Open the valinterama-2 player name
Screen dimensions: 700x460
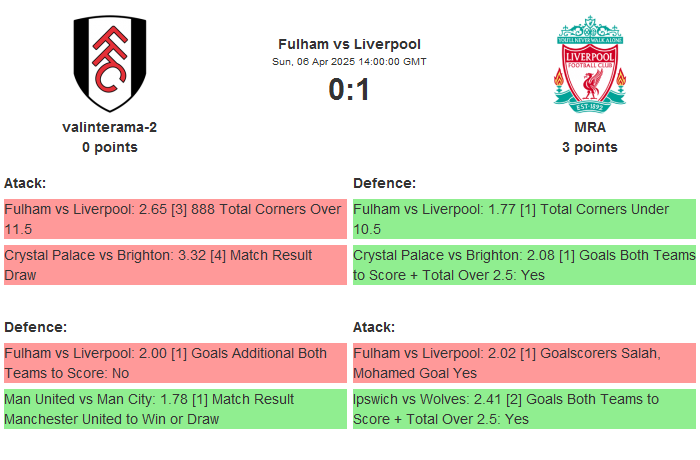tap(110, 127)
